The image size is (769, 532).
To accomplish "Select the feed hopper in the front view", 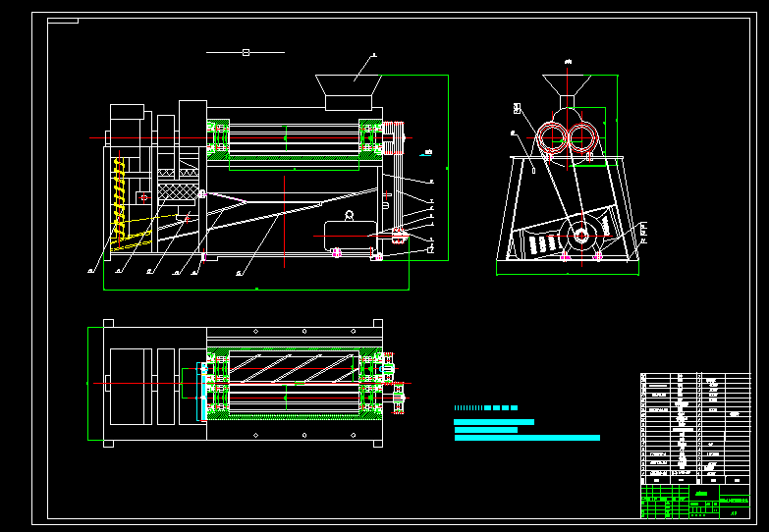I will coord(349,92).
